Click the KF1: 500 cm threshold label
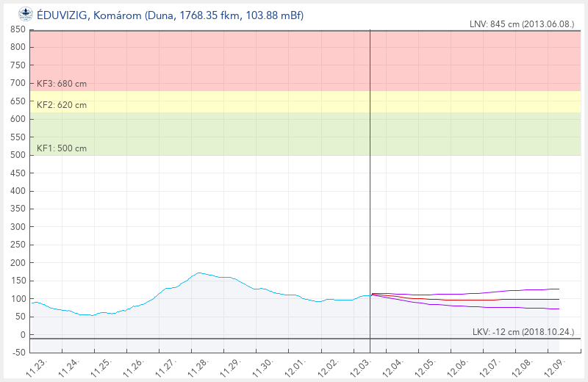Viewport: 588px width, 382px height. coord(62,148)
